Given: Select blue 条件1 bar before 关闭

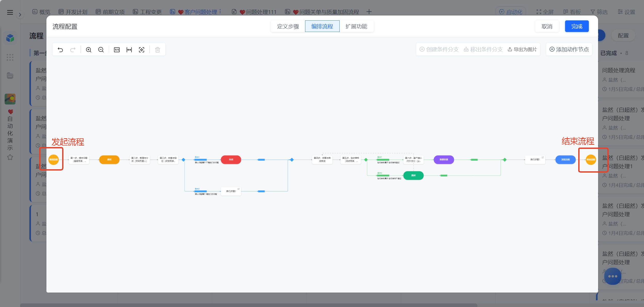Looking at the screenshot, I should click(201, 160).
